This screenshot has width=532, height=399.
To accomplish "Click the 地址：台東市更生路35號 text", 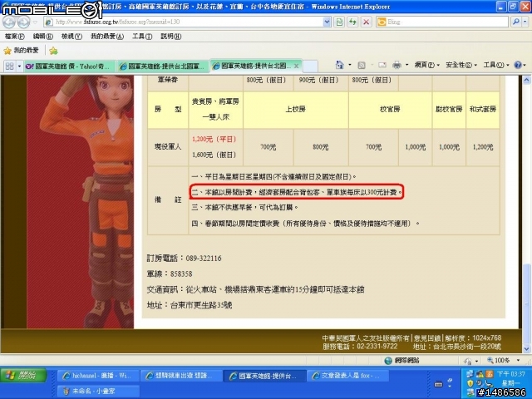I will (x=190, y=305).
